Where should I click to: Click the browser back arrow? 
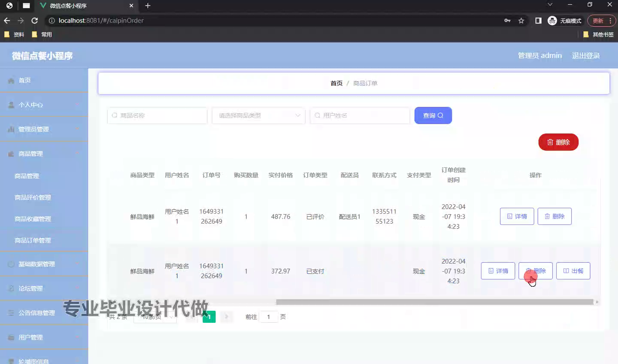pos(7,21)
